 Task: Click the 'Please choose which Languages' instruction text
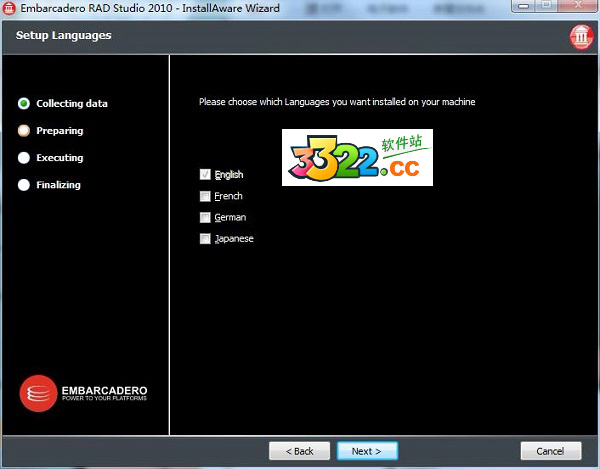(x=337, y=102)
